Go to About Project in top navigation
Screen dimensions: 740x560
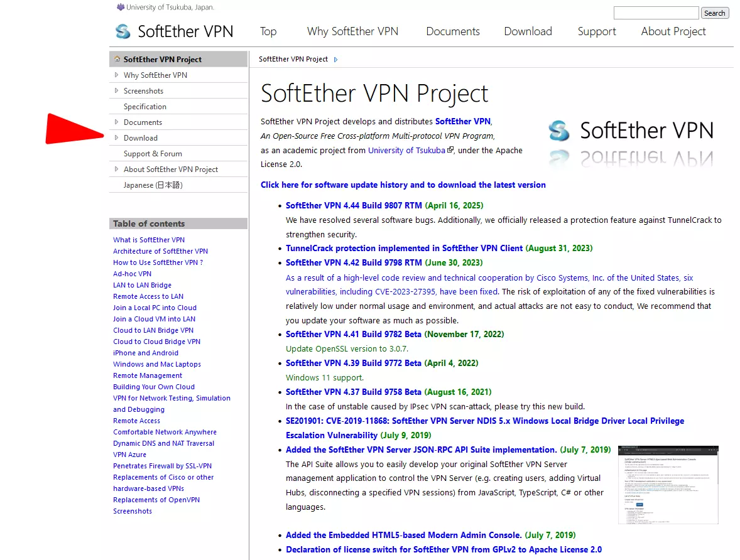pos(673,31)
